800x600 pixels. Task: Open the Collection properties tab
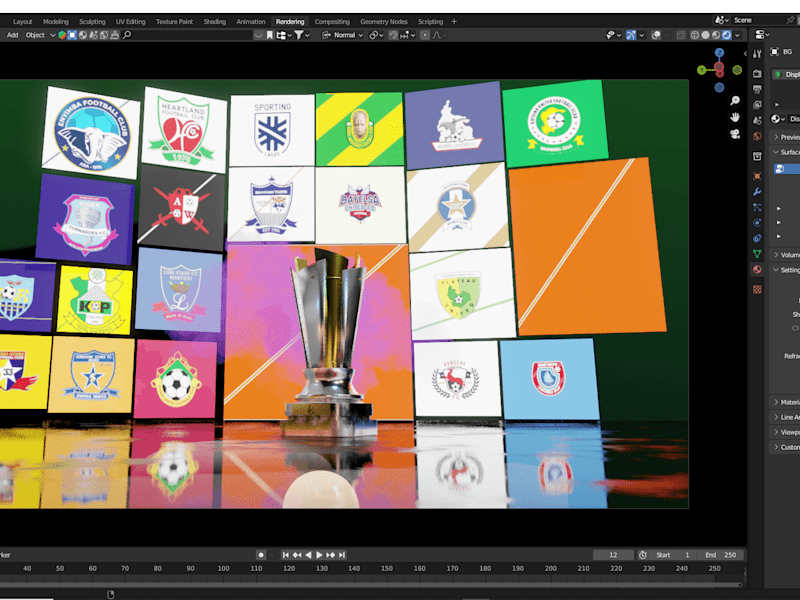[x=757, y=156]
